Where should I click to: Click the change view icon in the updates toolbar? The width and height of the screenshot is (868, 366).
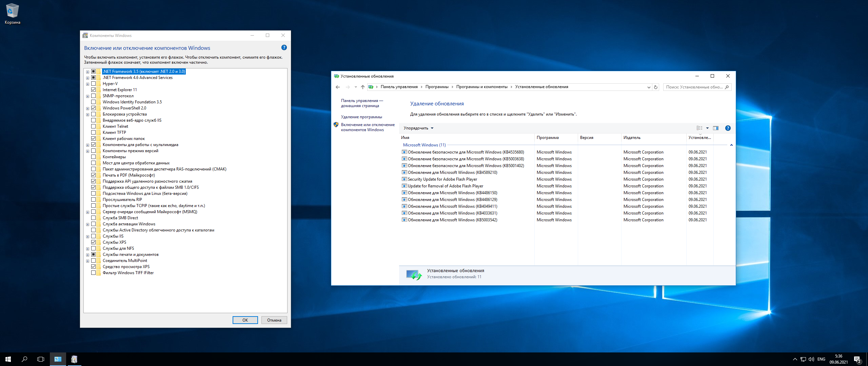[x=699, y=128]
